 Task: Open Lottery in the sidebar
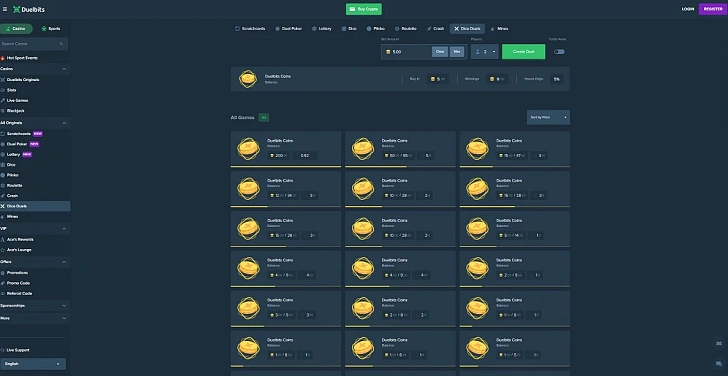pyautogui.click(x=16, y=155)
